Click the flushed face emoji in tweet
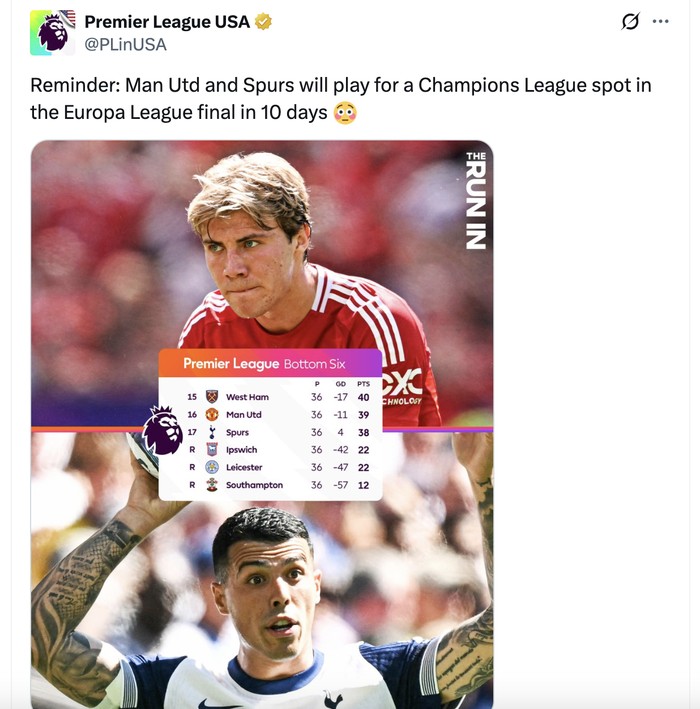Image resolution: width=700 pixels, height=709 pixels. [345, 113]
